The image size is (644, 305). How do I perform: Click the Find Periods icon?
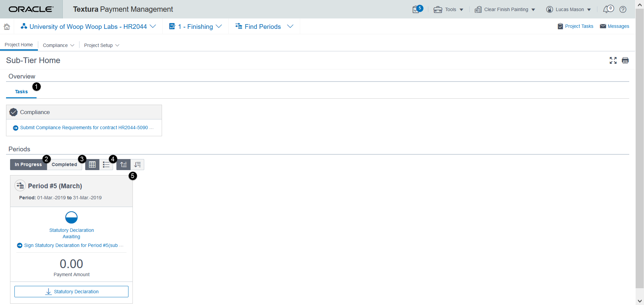pos(238,26)
